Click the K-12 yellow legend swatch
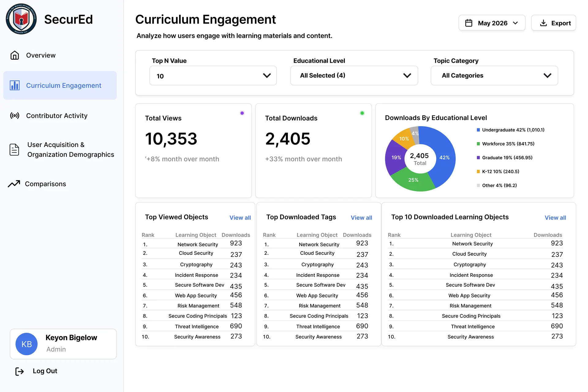 [478, 171]
